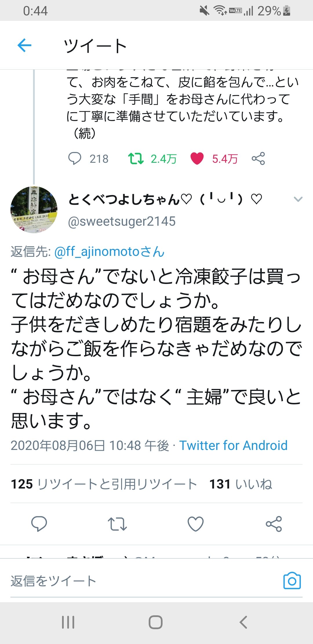Reply to the main tweet via bubble icon
Image resolution: width=313 pixels, height=644 pixels.
39,524
